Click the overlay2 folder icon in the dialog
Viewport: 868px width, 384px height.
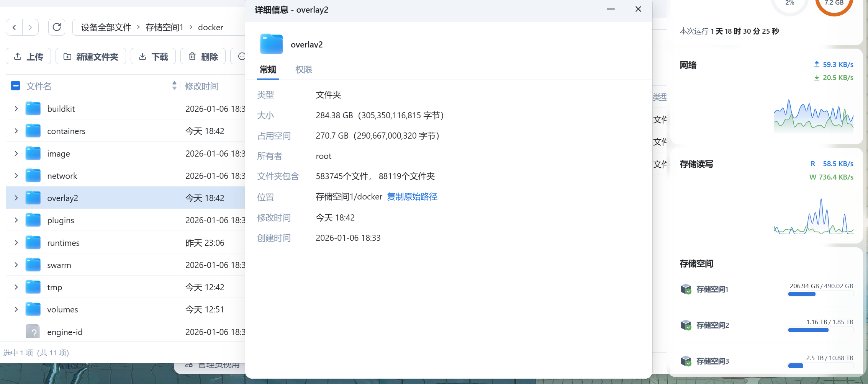coord(271,44)
